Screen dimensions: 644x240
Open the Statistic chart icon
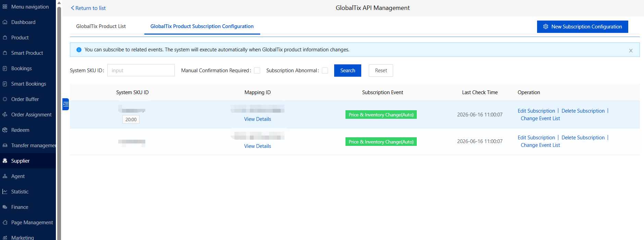coord(5,192)
